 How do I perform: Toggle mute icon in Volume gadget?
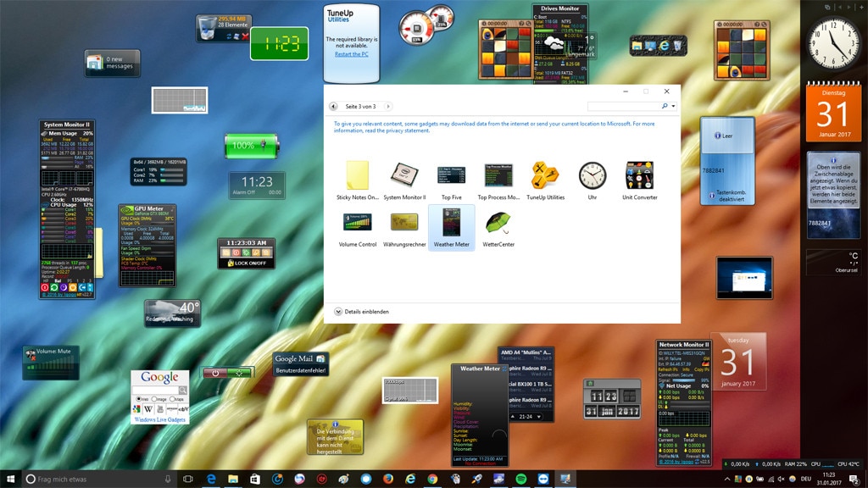[31, 354]
